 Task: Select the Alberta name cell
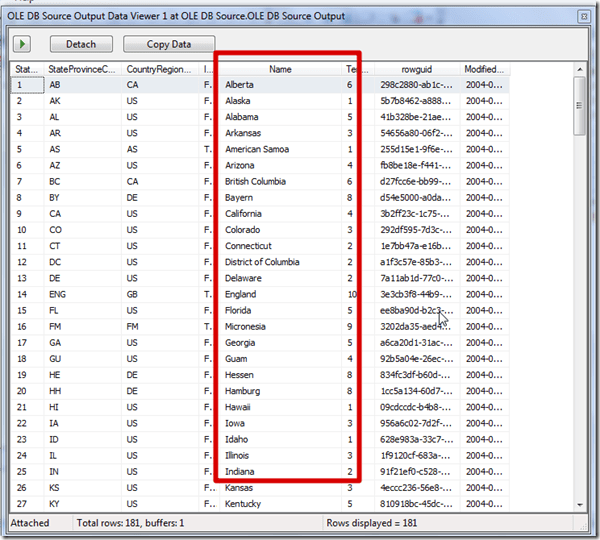point(242,85)
